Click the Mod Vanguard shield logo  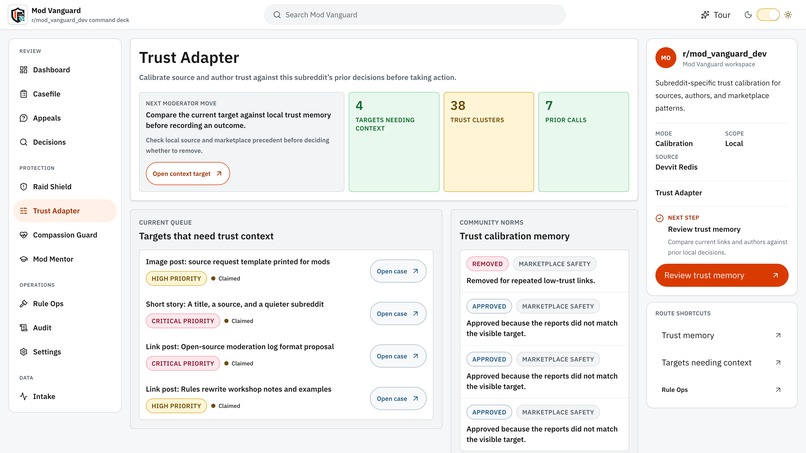tap(18, 15)
